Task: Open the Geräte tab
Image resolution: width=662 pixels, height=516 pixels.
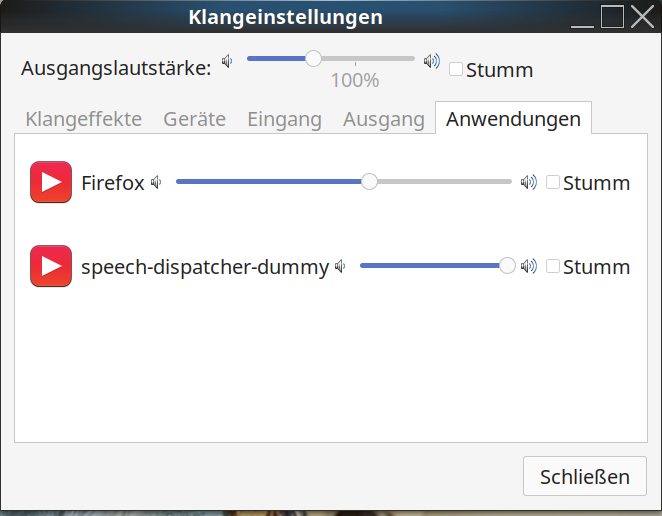Action: [x=194, y=119]
